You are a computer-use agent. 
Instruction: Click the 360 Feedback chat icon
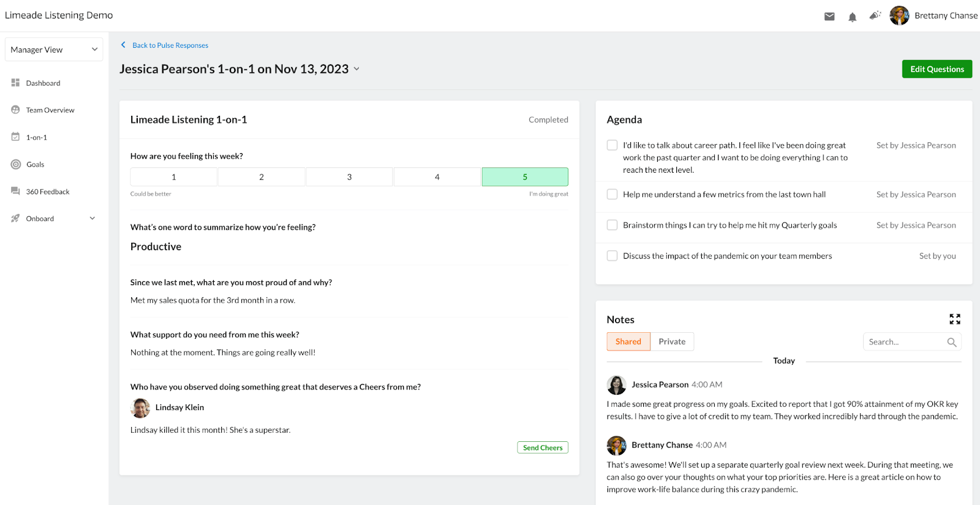pyautogui.click(x=15, y=191)
